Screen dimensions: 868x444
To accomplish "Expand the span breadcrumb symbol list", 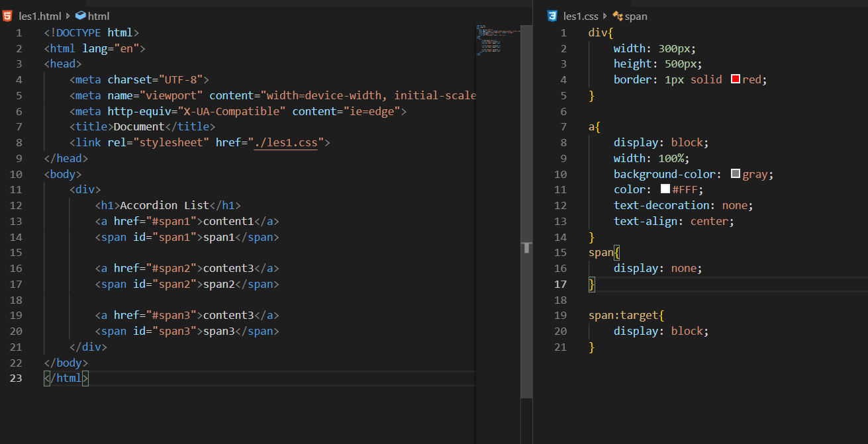I will click(636, 16).
